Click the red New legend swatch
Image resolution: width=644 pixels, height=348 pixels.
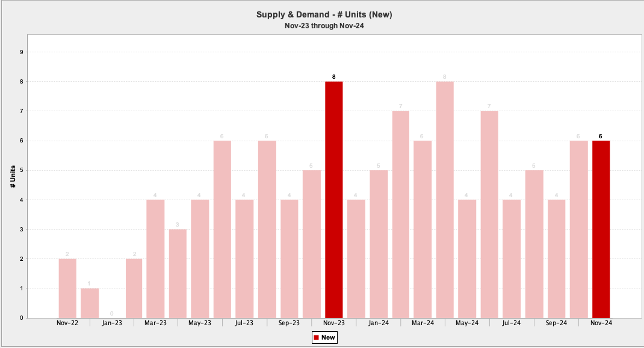pyautogui.click(x=316, y=338)
